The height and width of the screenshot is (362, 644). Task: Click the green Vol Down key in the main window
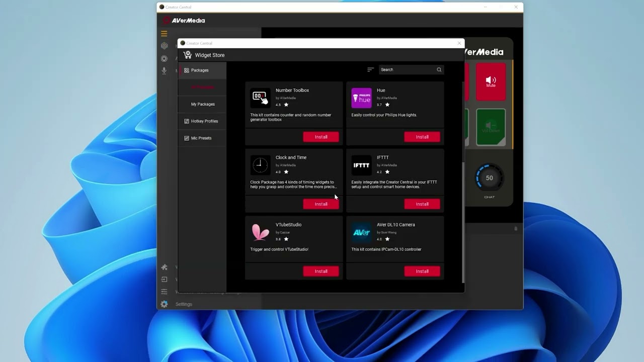point(491,127)
